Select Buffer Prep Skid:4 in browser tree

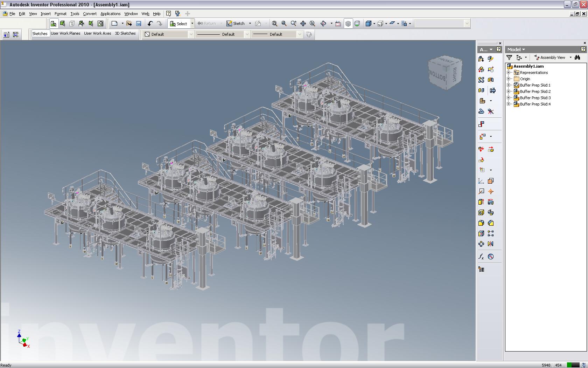click(535, 104)
